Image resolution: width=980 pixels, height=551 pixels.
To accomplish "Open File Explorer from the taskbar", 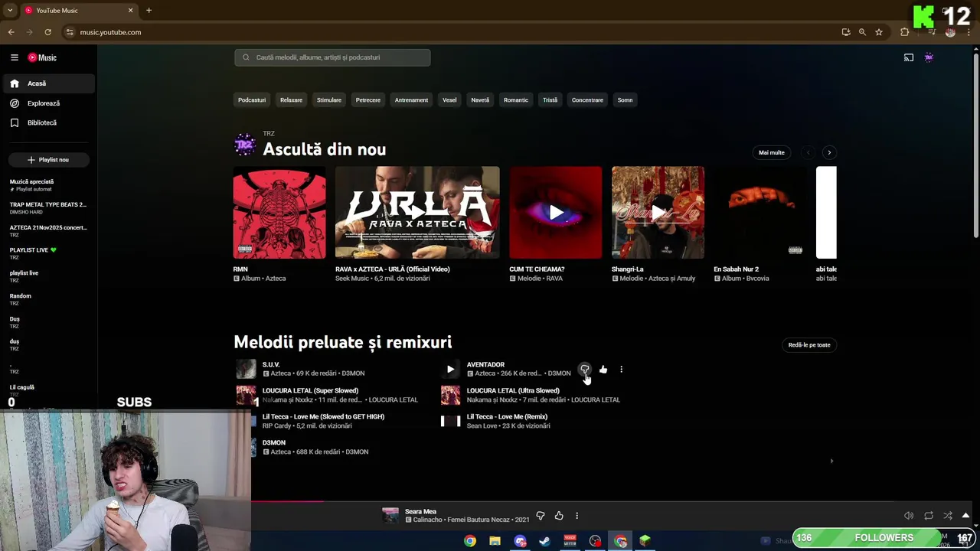I will click(x=495, y=541).
